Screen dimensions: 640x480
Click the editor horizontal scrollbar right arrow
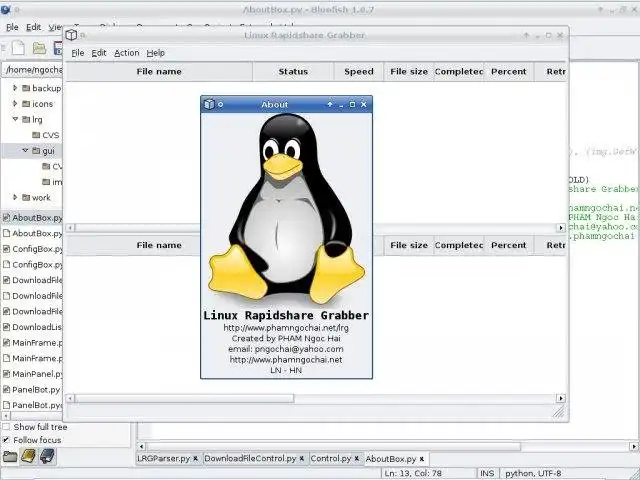pos(633,447)
